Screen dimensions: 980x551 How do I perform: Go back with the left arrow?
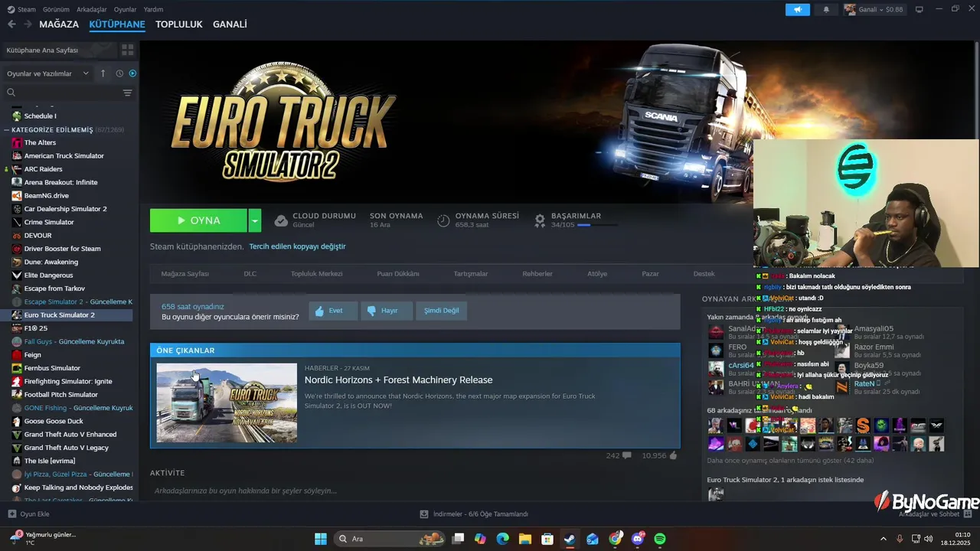(x=11, y=24)
